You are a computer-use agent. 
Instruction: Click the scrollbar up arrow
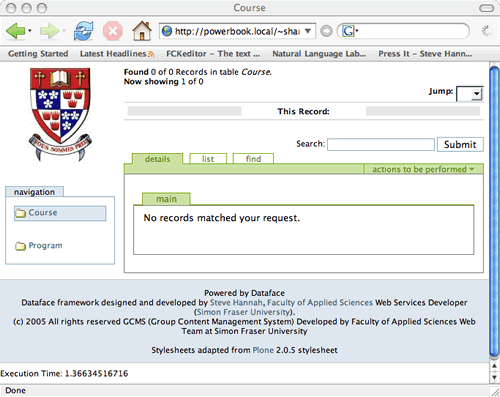(x=494, y=366)
